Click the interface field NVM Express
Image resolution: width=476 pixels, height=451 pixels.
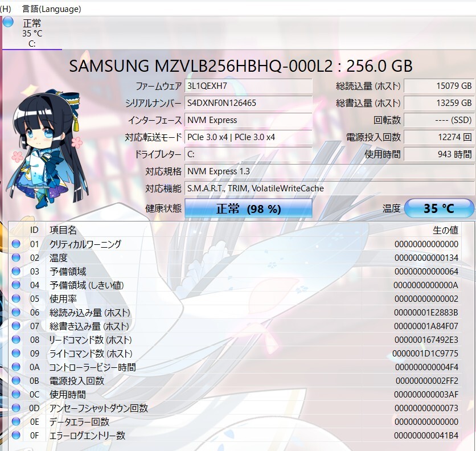(248, 120)
